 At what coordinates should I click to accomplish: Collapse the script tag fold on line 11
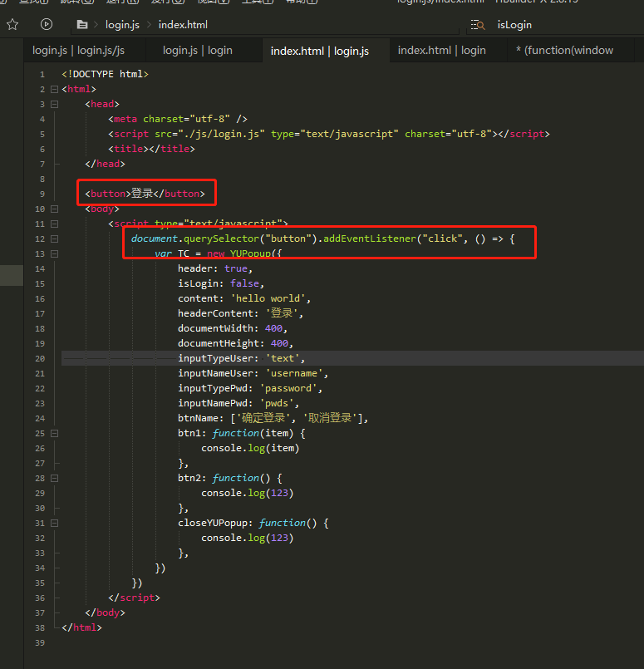pyautogui.click(x=54, y=224)
